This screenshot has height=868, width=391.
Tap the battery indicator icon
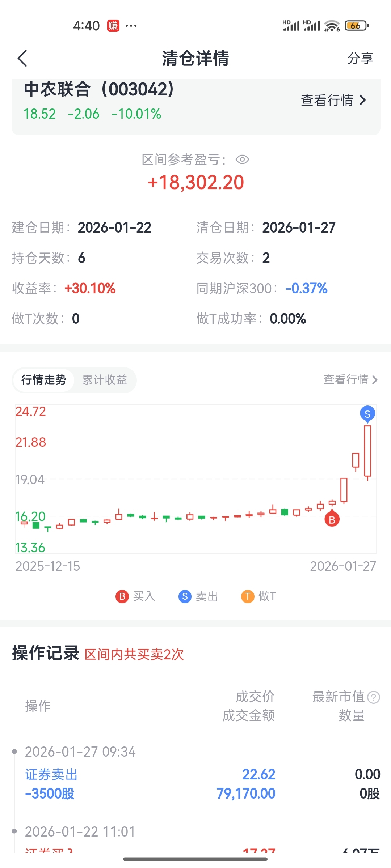coord(357,26)
